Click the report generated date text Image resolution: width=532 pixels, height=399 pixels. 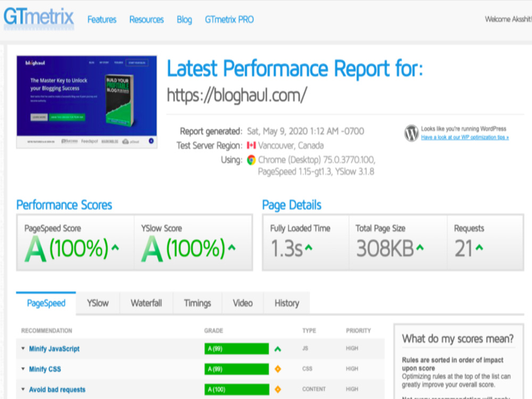305,131
